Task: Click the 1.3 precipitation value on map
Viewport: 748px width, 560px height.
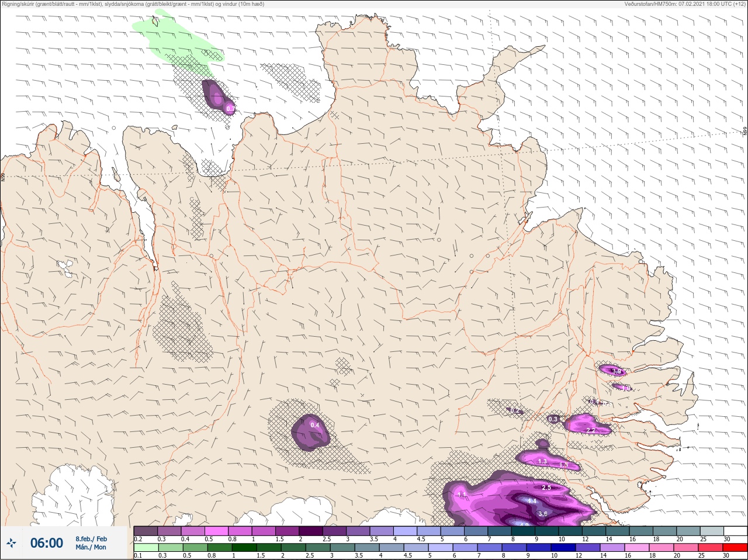Action: tap(542, 461)
